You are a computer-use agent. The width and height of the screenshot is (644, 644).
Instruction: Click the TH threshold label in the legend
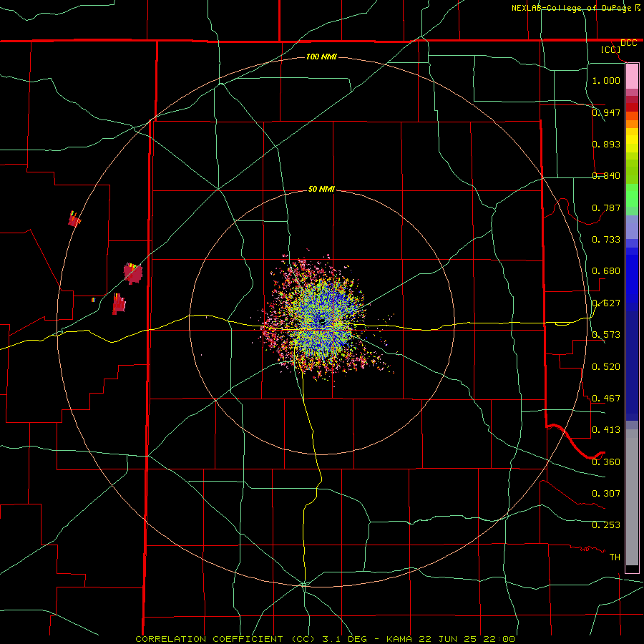click(615, 557)
